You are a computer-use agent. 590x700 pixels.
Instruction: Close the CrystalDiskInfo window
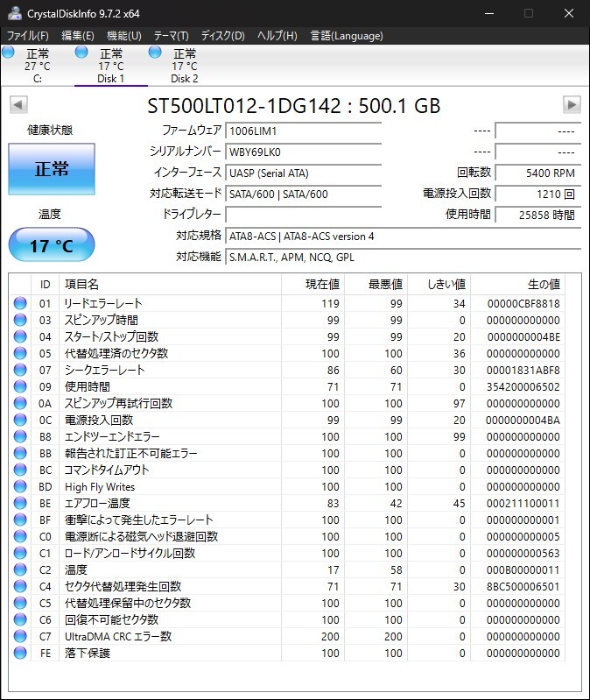(569, 13)
